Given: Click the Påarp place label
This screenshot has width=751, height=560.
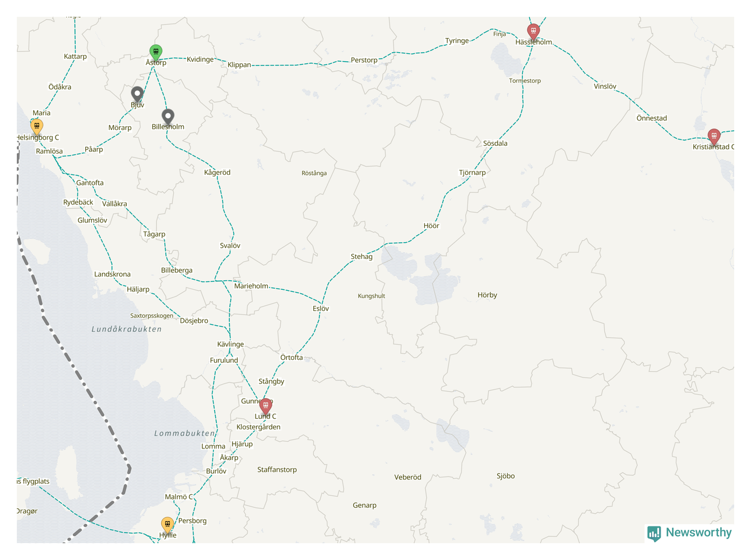Looking at the screenshot, I should [94, 149].
